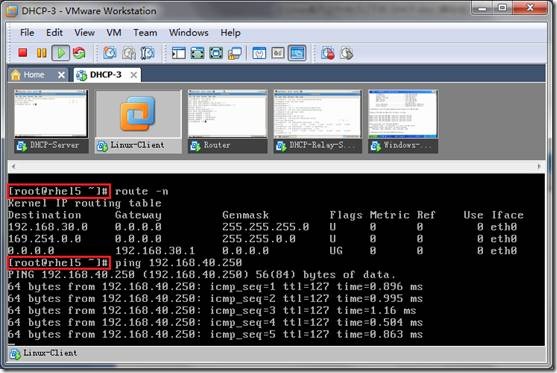Viewport: 557px width, 373px height.
Task: Click the Iface column header
Action: coord(507,215)
